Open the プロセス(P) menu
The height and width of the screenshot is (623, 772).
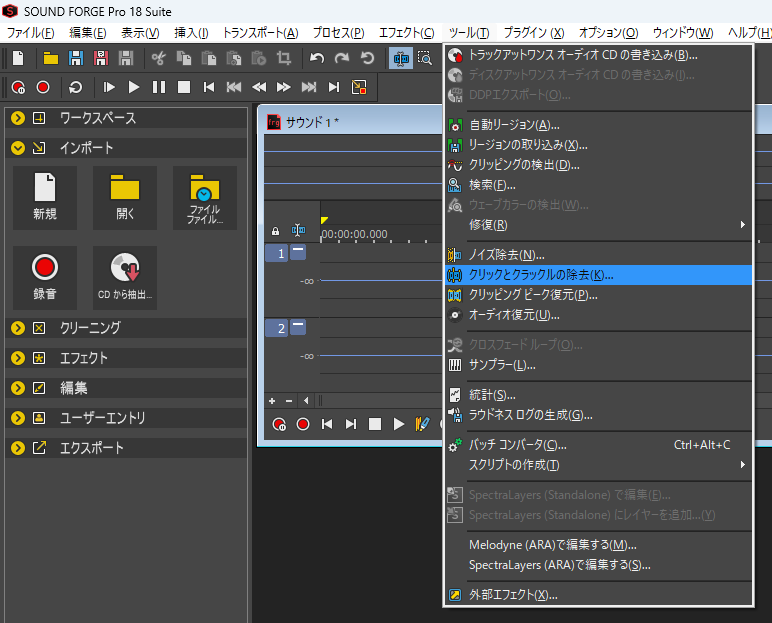point(339,33)
